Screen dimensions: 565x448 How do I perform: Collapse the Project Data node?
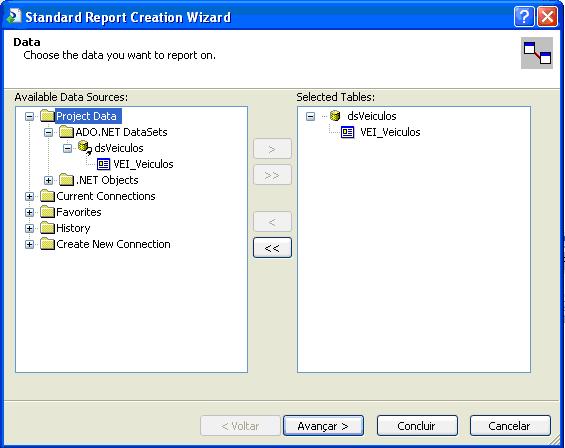pos(30,116)
